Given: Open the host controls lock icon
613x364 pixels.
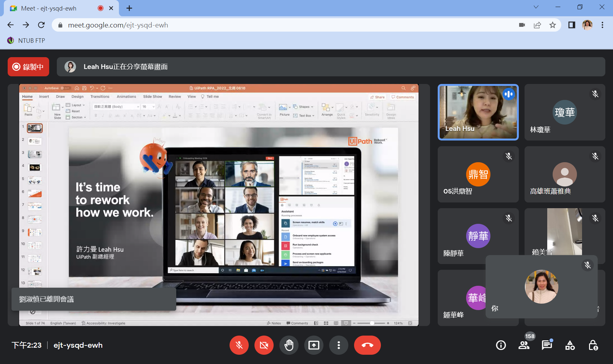Looking at the screenshot, I should (x=593, y=345).
